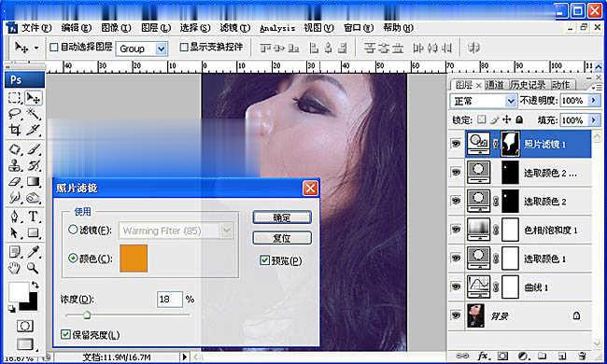Viewport: 607px width, 364px height.
Task: Select the Zoom tool
Action: pyautogui.click(x=34, y=268)
